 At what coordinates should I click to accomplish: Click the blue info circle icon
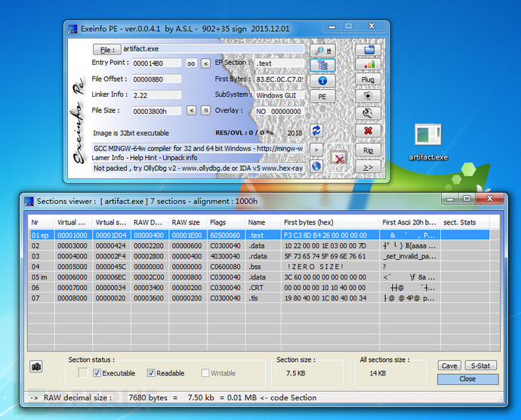(x=322, y=81)
